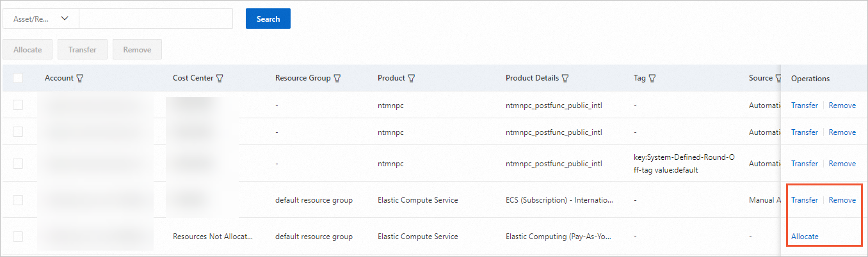The image size is (868, 257).
Task: Filter by Cost Center column icon
Action: click(x=220, y=79)
